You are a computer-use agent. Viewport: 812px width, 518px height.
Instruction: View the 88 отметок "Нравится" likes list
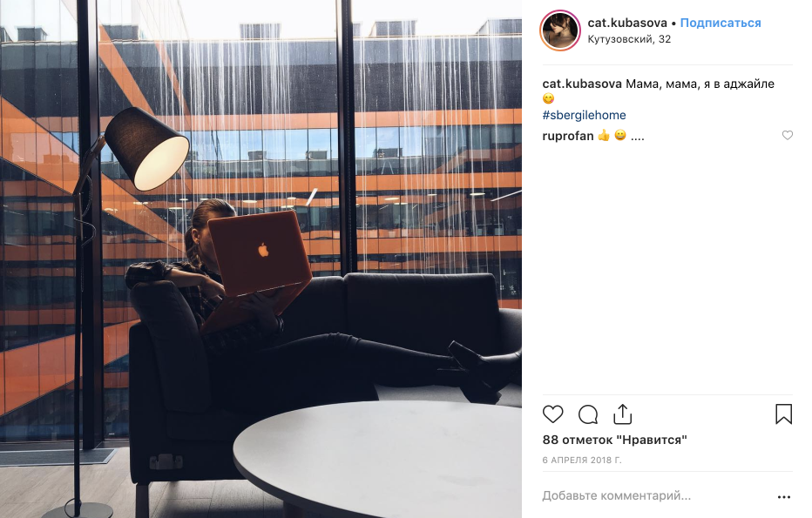[x=615, y=440]
